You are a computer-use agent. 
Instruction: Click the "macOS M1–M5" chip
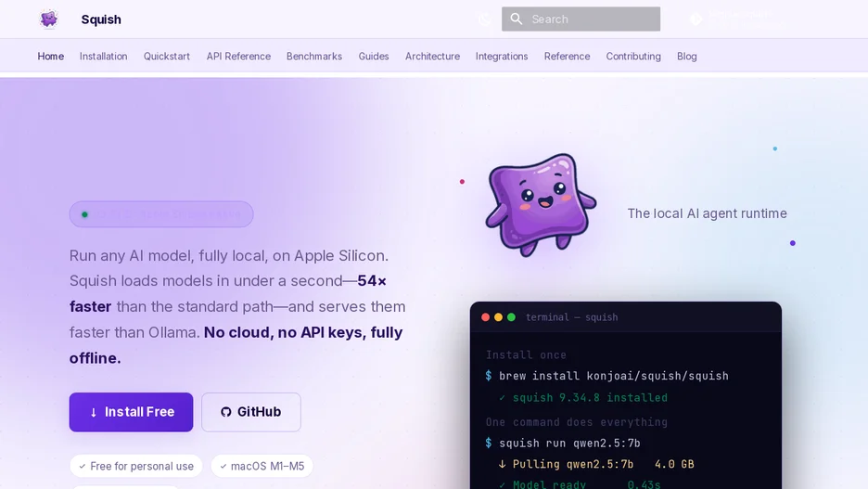pyautogui.click(x=262, y=467)
